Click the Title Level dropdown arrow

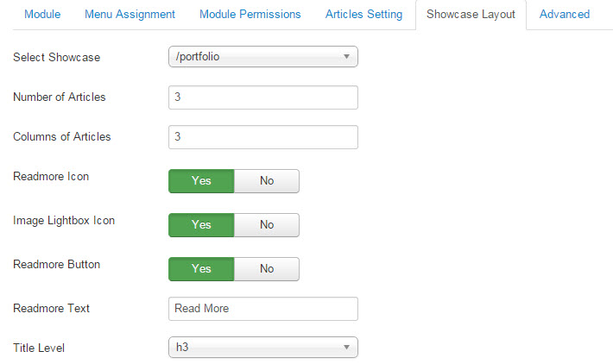346,348
